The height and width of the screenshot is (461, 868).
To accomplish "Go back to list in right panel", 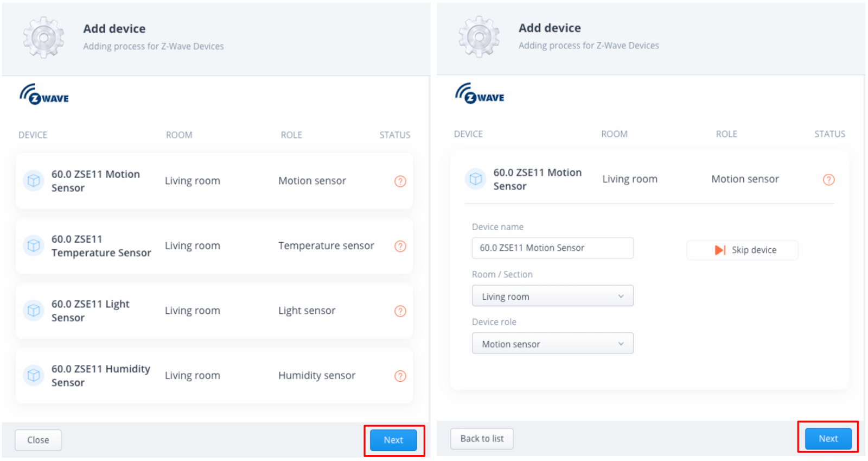I will [x=482, y=439].
